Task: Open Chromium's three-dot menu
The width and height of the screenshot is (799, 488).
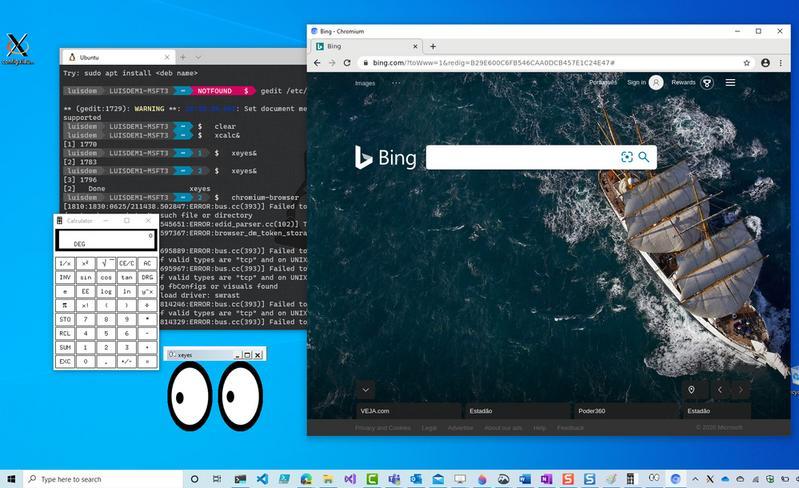Action: [781, 63]
